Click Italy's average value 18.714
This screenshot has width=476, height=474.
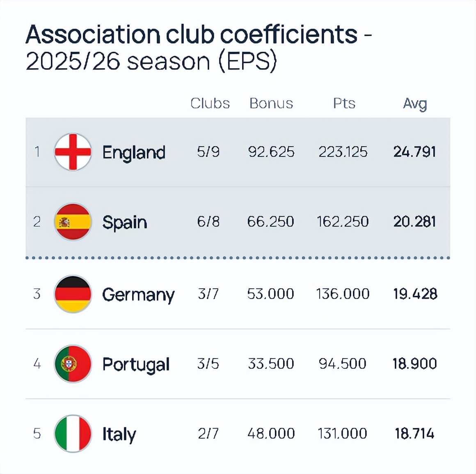tap(414, 434)
